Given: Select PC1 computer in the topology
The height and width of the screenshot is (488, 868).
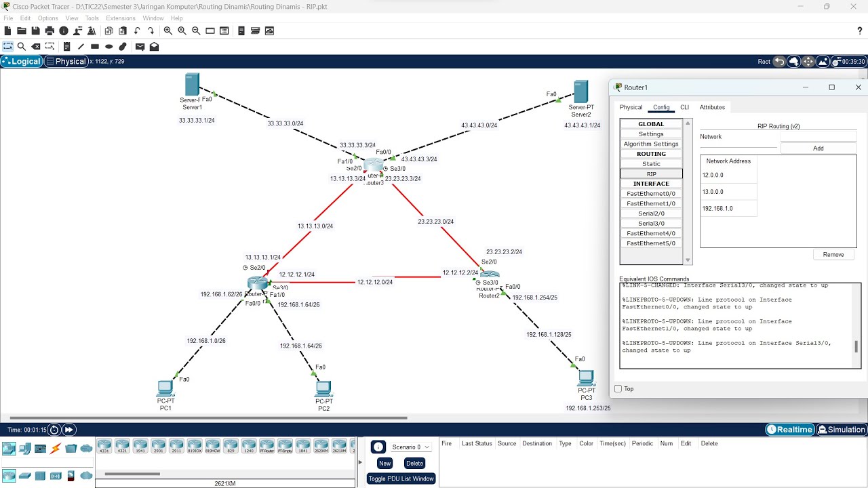Looking at the screenshot, I should click(165, 388).
